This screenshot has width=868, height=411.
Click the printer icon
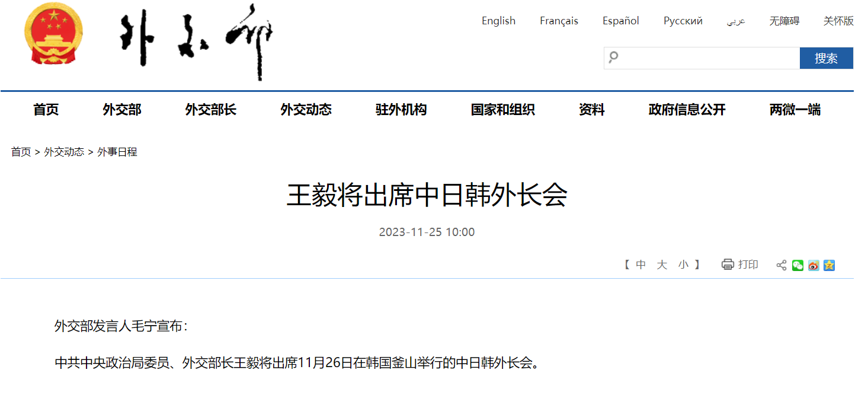point(728,265)
